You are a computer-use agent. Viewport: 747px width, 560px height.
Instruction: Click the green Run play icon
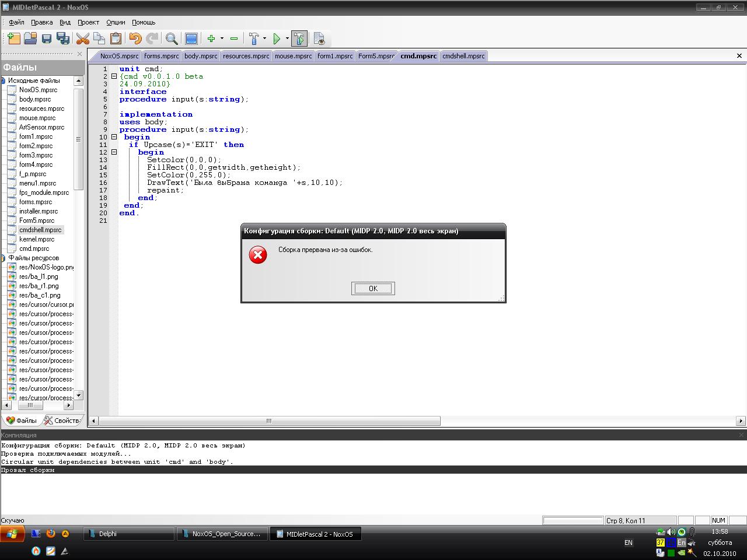pos(277,38)
